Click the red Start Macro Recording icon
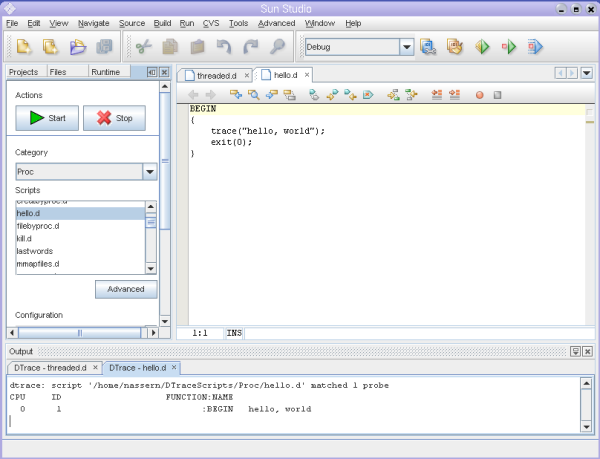The width and height of the screenshot is (600, 459). point(479,95)
